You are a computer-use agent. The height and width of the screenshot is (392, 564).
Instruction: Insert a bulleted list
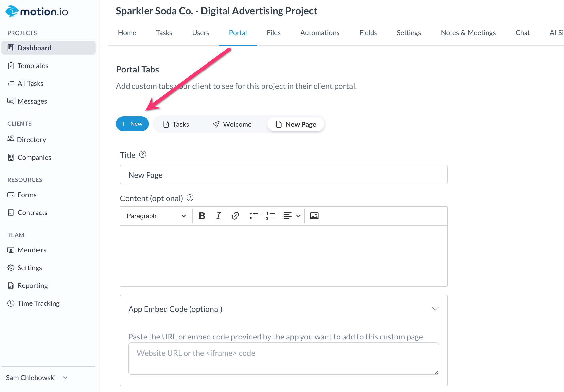[254, 216]
